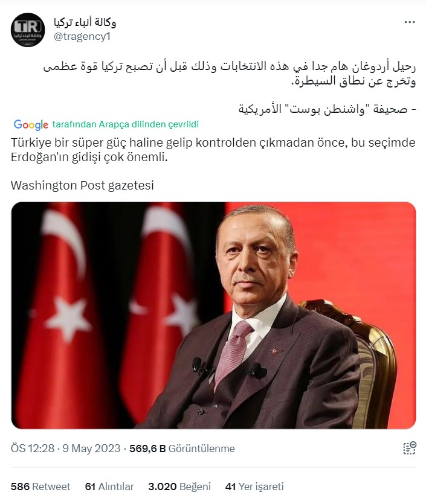Show the 3.020 Beğeni likes list

click(x=179, y=486)
